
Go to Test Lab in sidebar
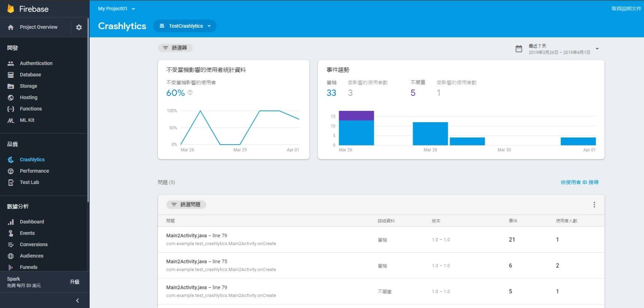[x=29, y=182]
